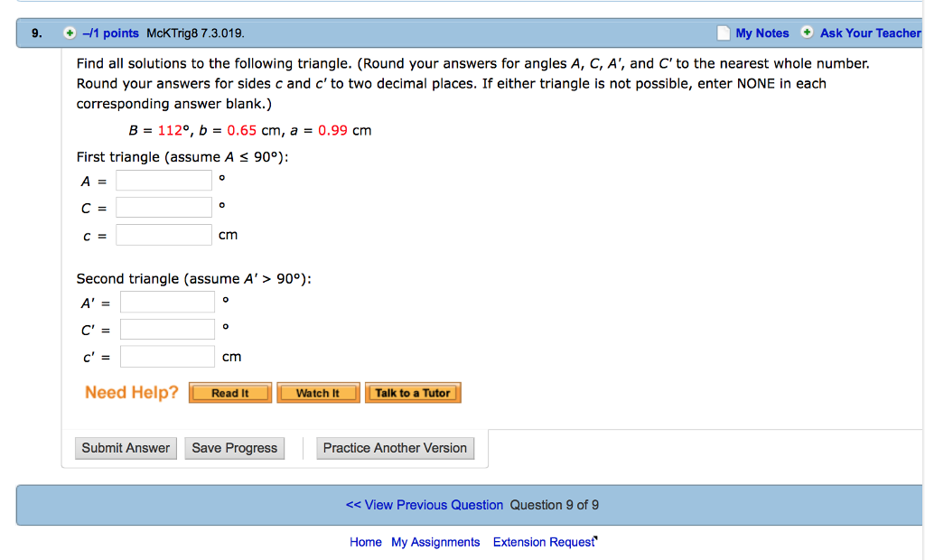The width and height of the screenshot is (925, 560).
Task: Click the green plus icon beside the points score
Action: coord(68,33)
